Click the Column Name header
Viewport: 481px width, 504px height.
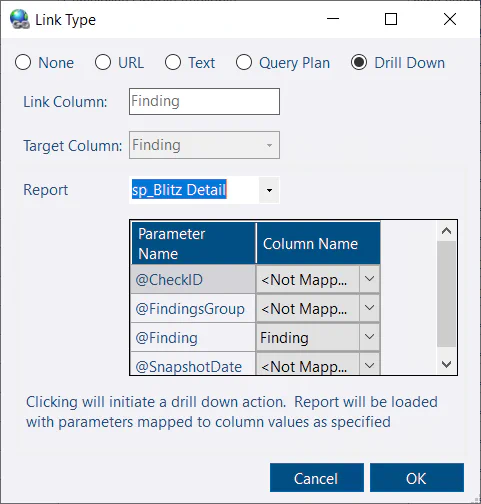pyautogui.click(x=318, y=243)
